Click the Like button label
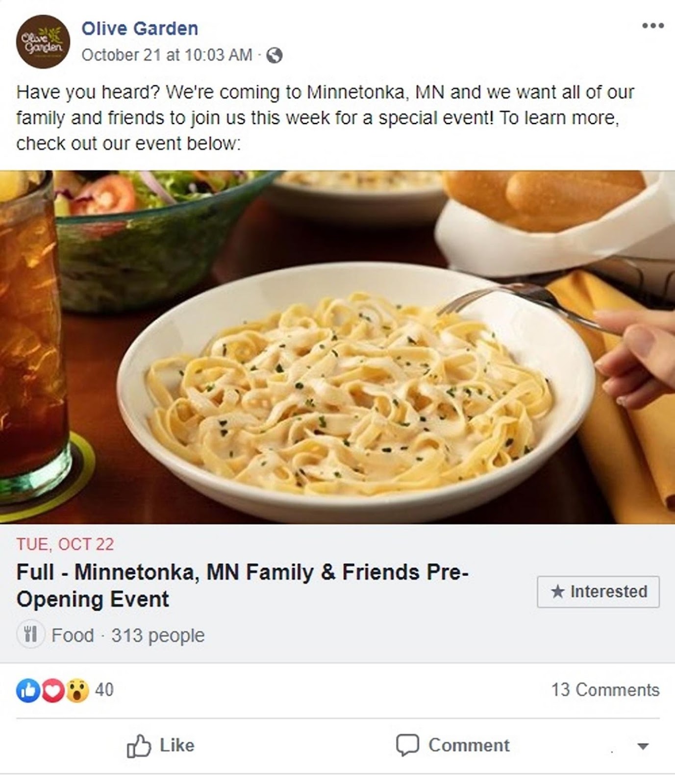675x784 pixels. 177,745
